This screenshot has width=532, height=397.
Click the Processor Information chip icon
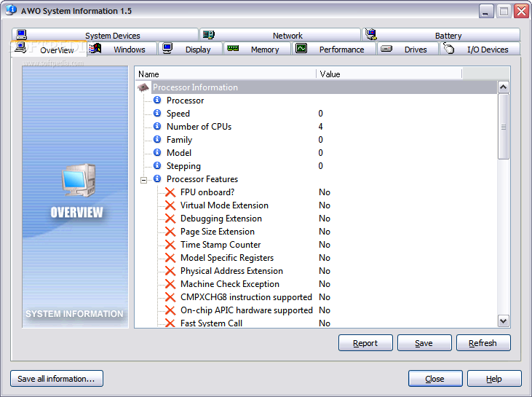tap(143, 87)
